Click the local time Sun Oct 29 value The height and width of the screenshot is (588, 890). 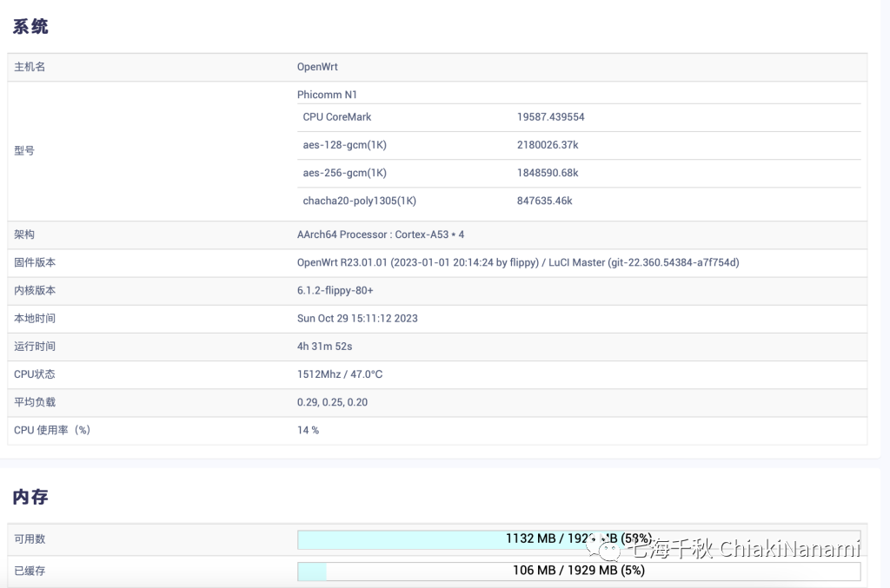(x=357, y=319)
